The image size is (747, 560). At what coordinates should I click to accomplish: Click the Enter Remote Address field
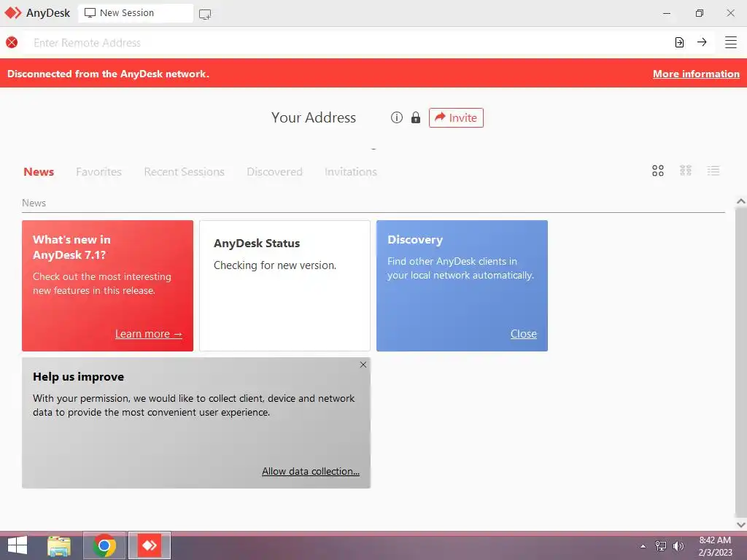348,42
